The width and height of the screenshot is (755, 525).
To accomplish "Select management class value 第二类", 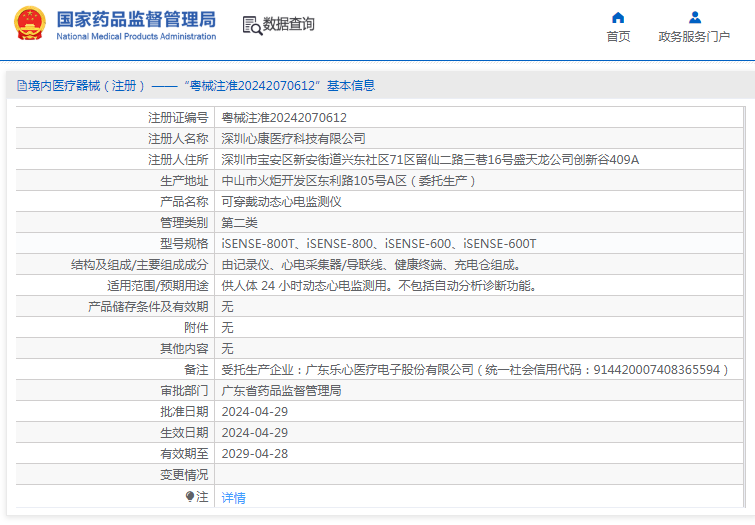I will point(239,223).
